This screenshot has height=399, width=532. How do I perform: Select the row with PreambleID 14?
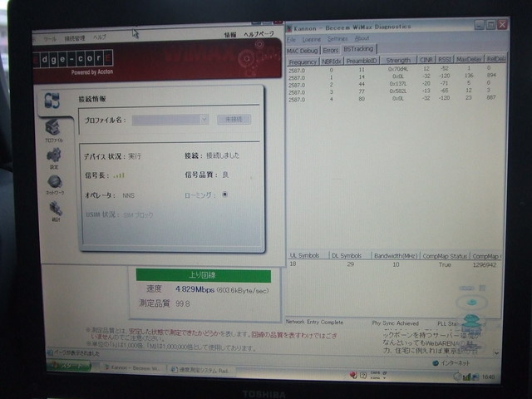[396, 76]
